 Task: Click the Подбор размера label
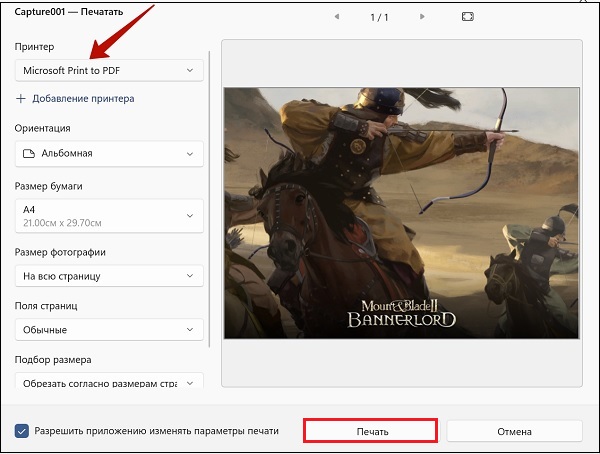tap(53, 360)
